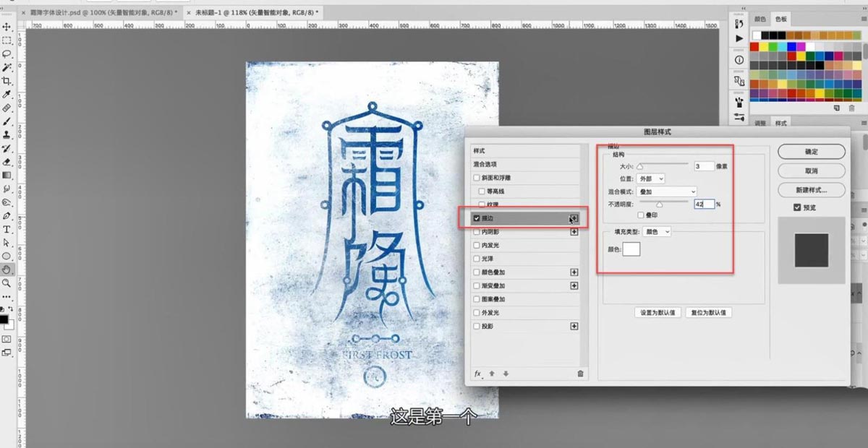Select 混合选项 in the styles list
Screen dimensions: 868x448
(x=525, y=165)
